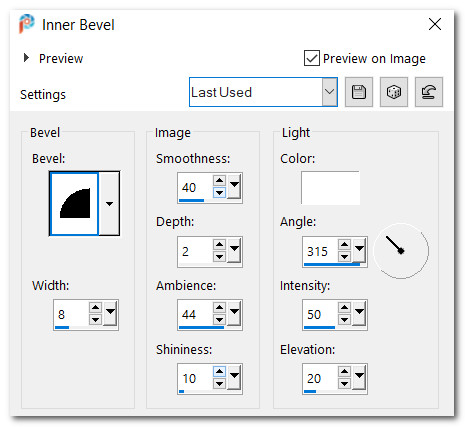Open the Width slider dropdown arrow
Image resolution: width=465 pixels, height=427 pixels.
[110, 312]
